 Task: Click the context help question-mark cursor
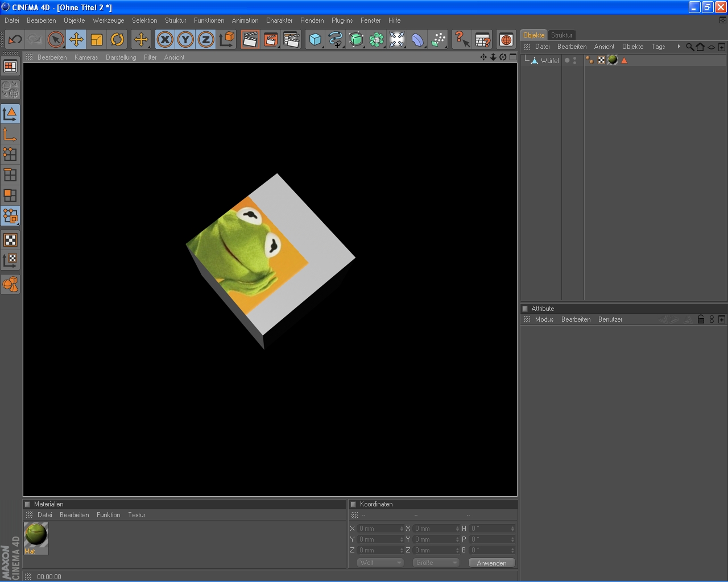tap(462, 40)
